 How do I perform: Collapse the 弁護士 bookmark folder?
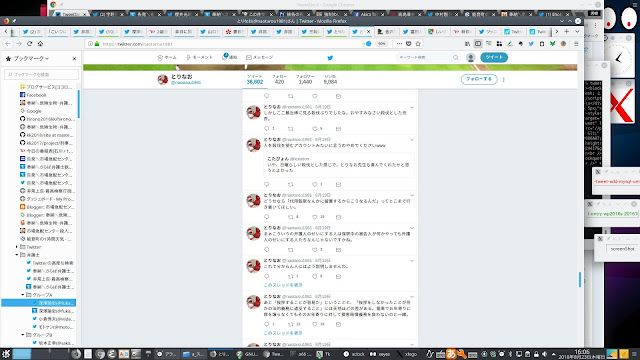coord(17,255)
